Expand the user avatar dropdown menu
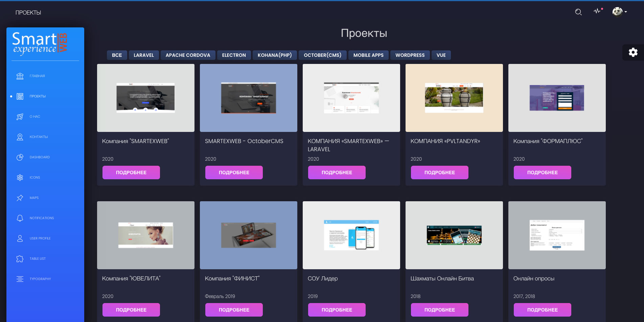 pos(620,12)
